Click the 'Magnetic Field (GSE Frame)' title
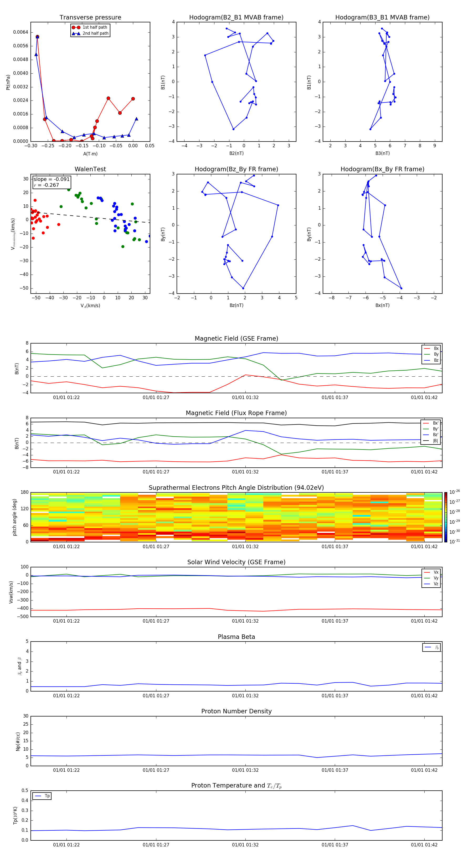473x868 pixels. pos(236,339)
